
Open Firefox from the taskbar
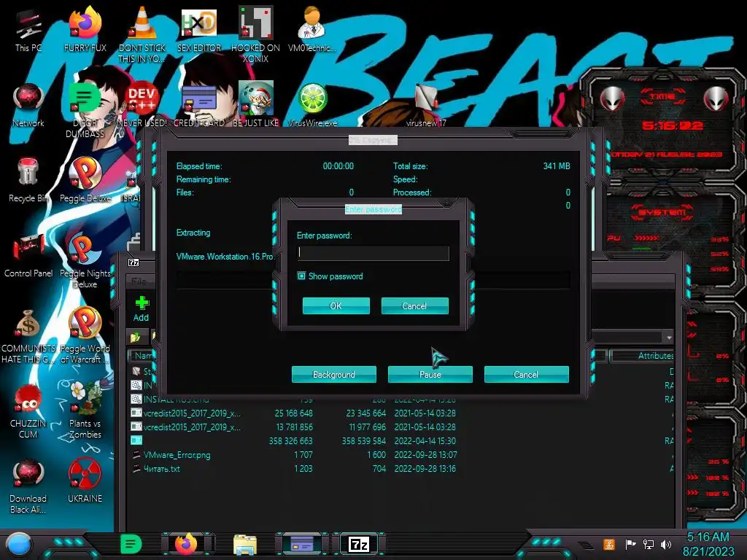point(186,544)
